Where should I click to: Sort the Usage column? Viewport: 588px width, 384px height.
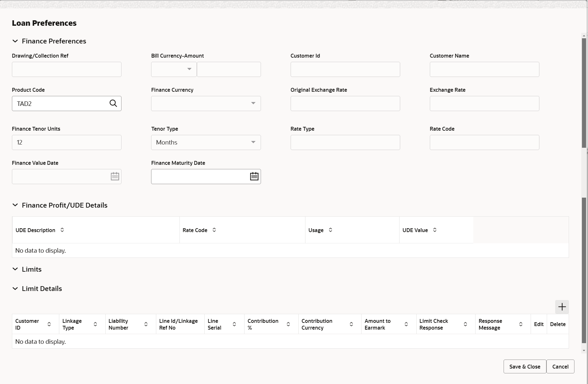330,230
